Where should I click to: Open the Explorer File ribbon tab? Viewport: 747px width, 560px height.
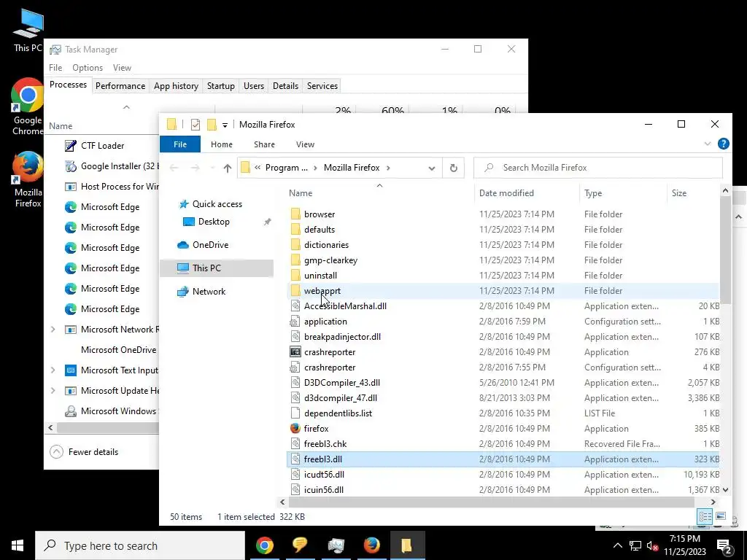point(180,144)
